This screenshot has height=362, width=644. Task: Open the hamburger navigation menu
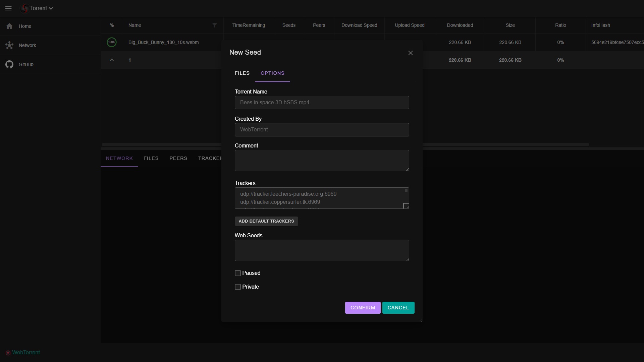click(x=8, y=8)
